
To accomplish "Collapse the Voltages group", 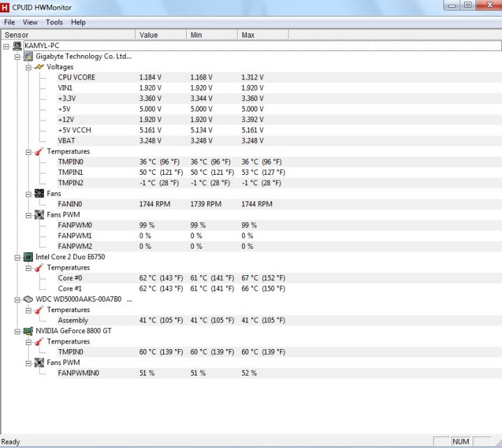I will [x=28, y=68].
